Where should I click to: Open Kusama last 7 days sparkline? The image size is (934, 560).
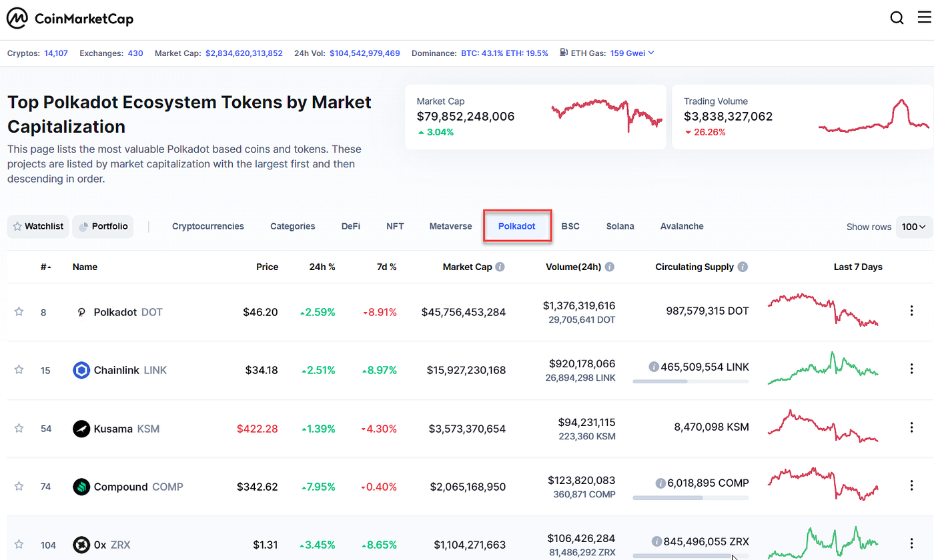[x=823, y=425]
